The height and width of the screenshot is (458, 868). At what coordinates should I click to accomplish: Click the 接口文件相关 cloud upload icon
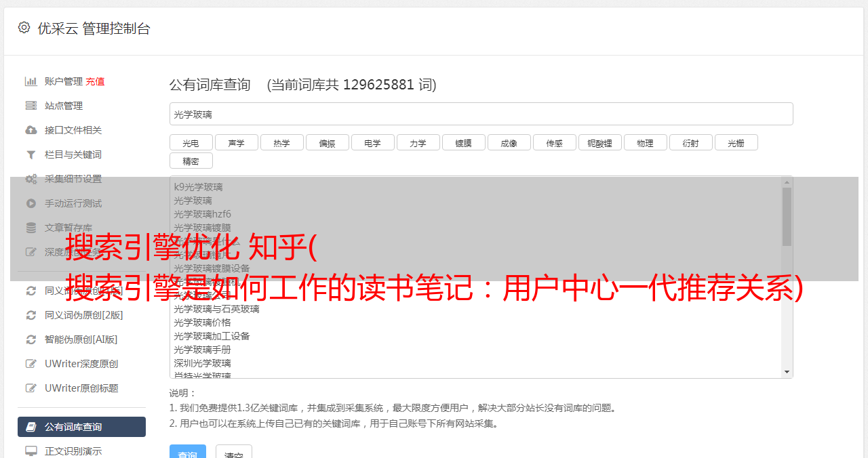point(31,130)
